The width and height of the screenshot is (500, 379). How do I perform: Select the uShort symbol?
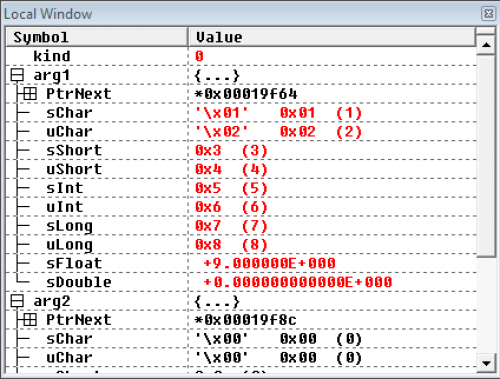pyautogui.click(x=74, y=169)
